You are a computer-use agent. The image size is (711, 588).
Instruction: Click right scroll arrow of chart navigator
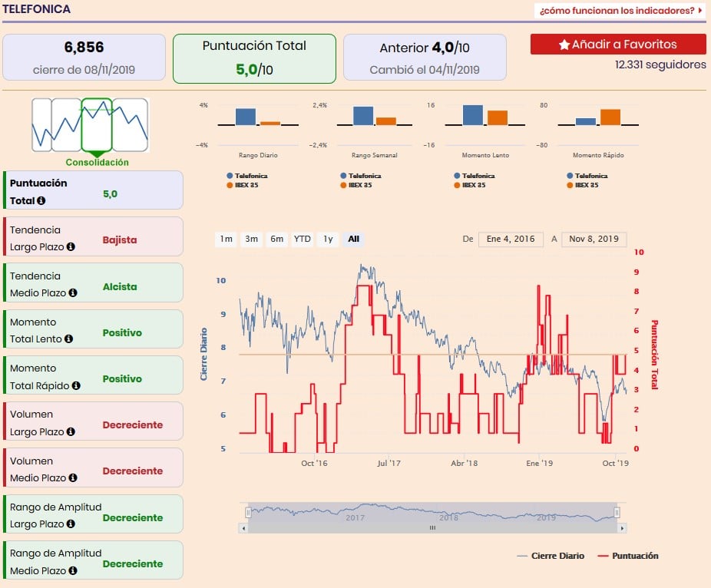click(622, 528)
